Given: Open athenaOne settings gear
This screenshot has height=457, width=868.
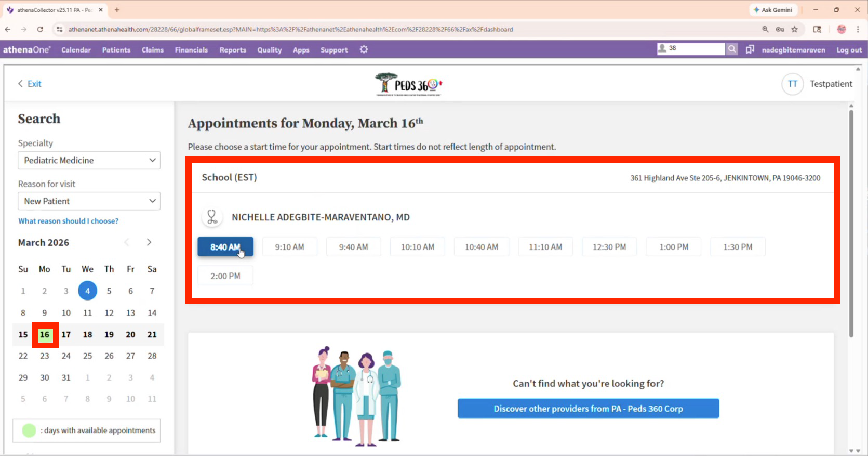Looking at the screenshot, I should pyautogui.click(x=364, y=49).
